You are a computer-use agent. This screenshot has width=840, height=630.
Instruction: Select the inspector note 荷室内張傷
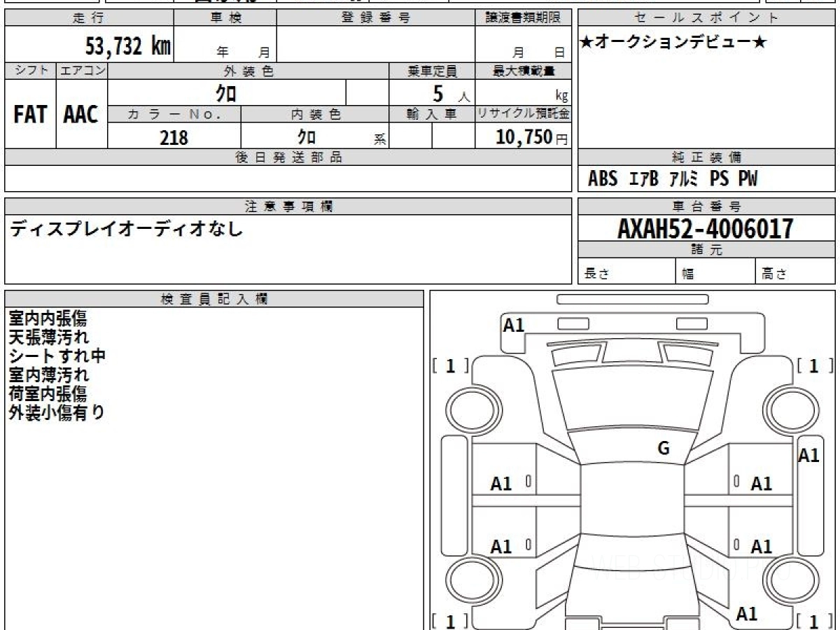pyautogui.click(x=48, y=393)
